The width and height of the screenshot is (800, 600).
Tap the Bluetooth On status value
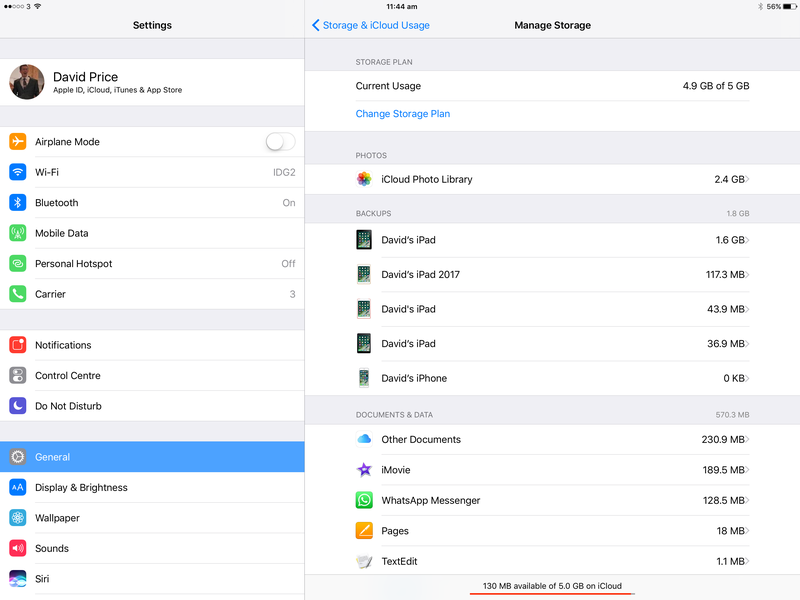pos(289,203)
